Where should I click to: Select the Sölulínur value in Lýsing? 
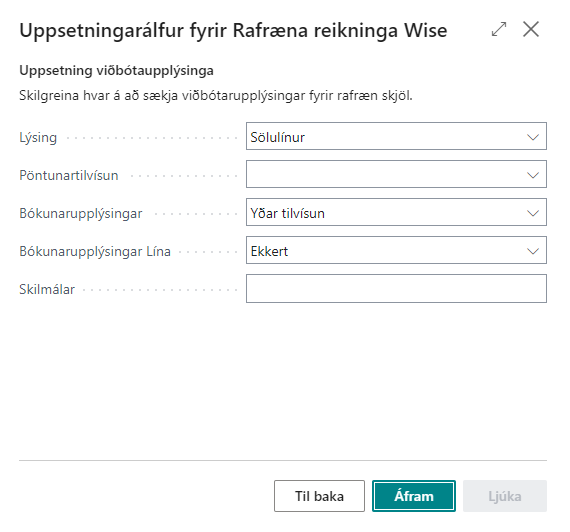pos(277,137)
